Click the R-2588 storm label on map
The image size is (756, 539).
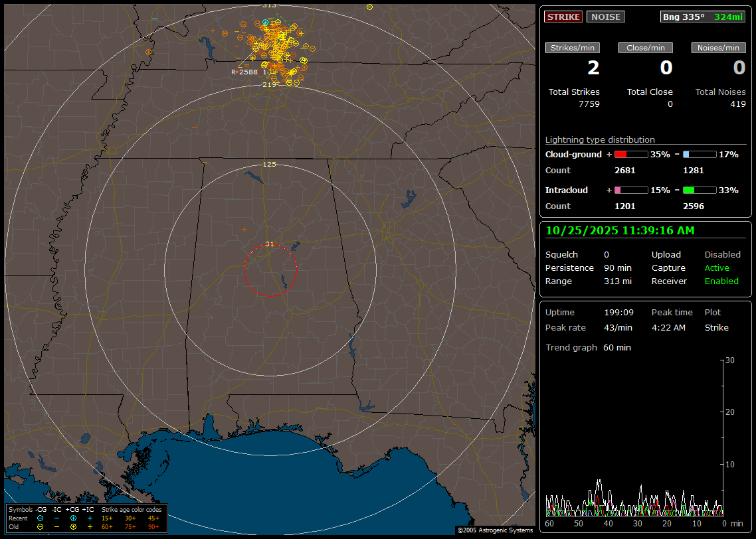tap(244, 72)
